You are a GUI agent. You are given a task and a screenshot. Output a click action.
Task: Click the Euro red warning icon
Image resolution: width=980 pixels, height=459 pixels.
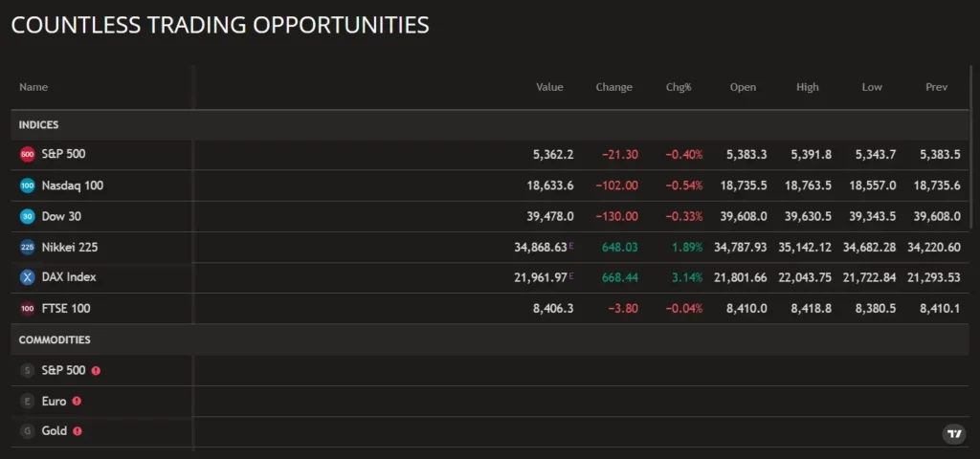coord(77,402)
